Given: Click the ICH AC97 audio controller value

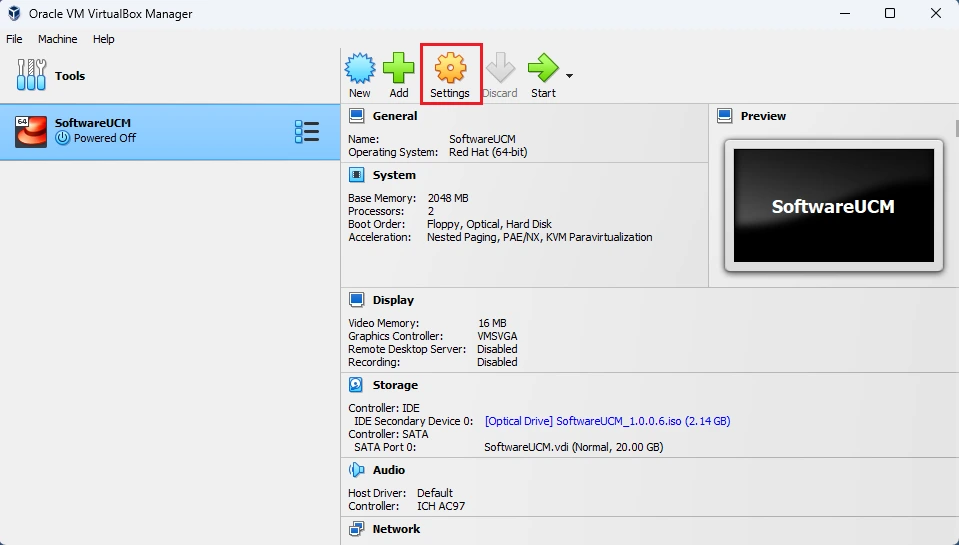Looking at the screenshot, I should click(441, 506).
